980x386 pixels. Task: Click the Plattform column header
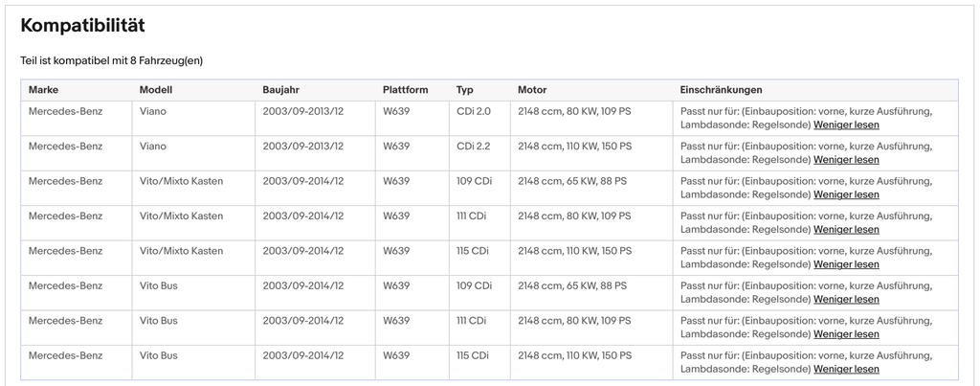coord(406,90)
